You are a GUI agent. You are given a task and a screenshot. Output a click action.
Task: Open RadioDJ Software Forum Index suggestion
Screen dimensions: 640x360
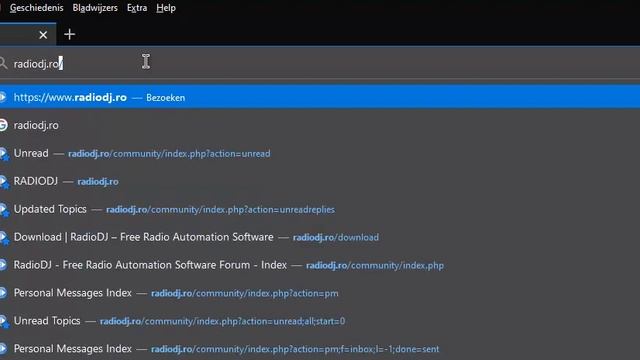pyautogui.click(x=320, y=265)
